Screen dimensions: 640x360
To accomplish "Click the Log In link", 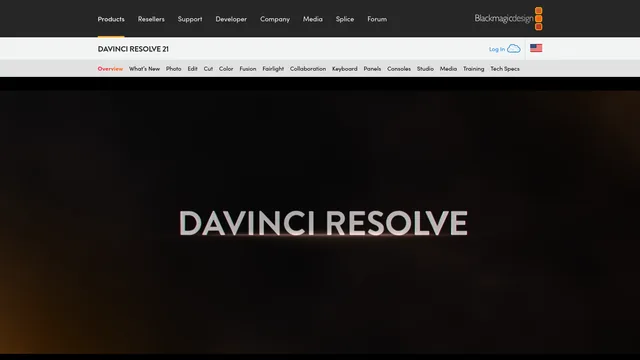I will (497, 49).
